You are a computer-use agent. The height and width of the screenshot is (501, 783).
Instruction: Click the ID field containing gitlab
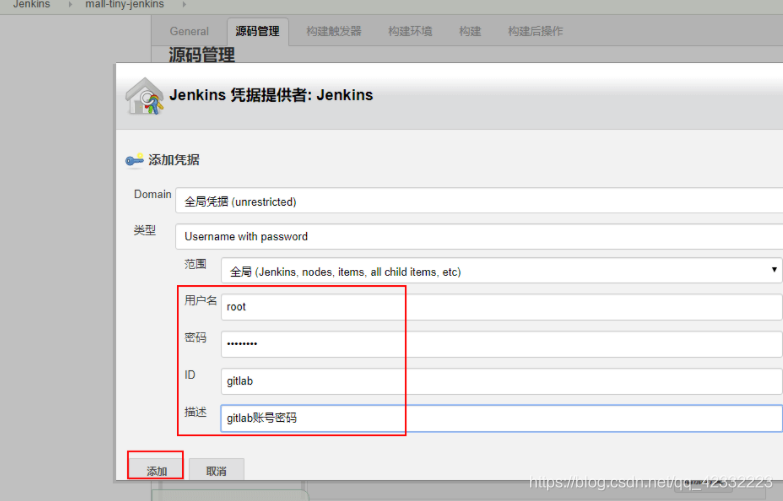point(501,381)
